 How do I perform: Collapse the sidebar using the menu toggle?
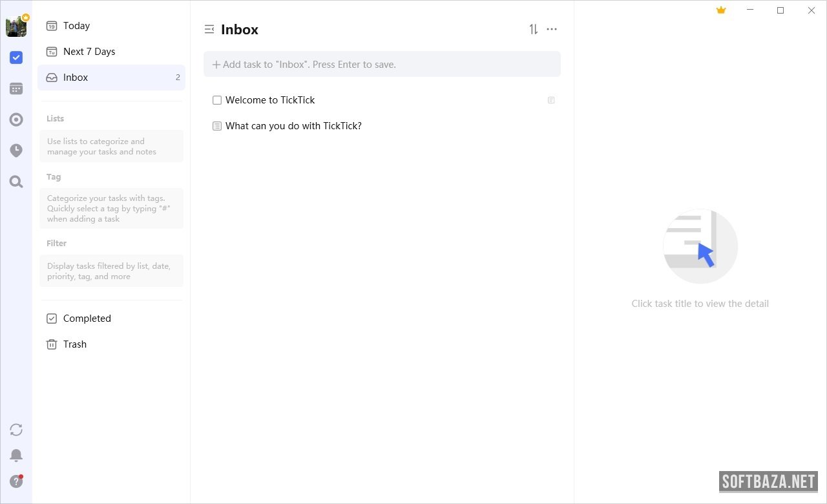coord(209,29)
